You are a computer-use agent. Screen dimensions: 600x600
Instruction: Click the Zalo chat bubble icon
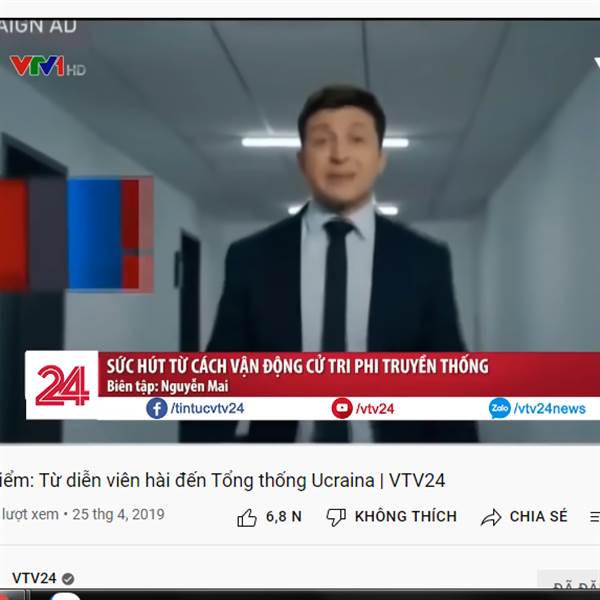499,408
